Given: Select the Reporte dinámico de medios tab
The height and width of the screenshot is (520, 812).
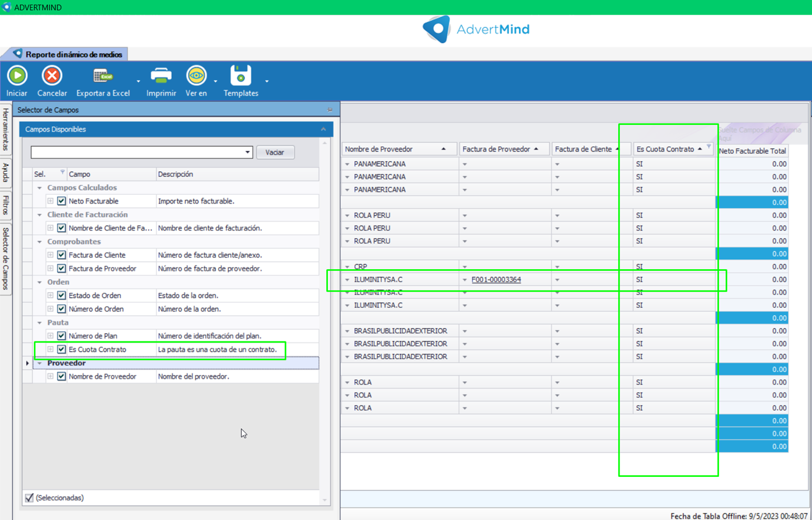Looking at the screenshot, I should pos(68,54).
